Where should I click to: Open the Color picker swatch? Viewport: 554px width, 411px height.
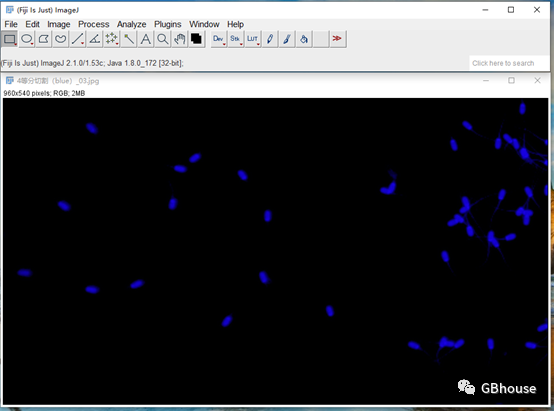coord(196,39)
